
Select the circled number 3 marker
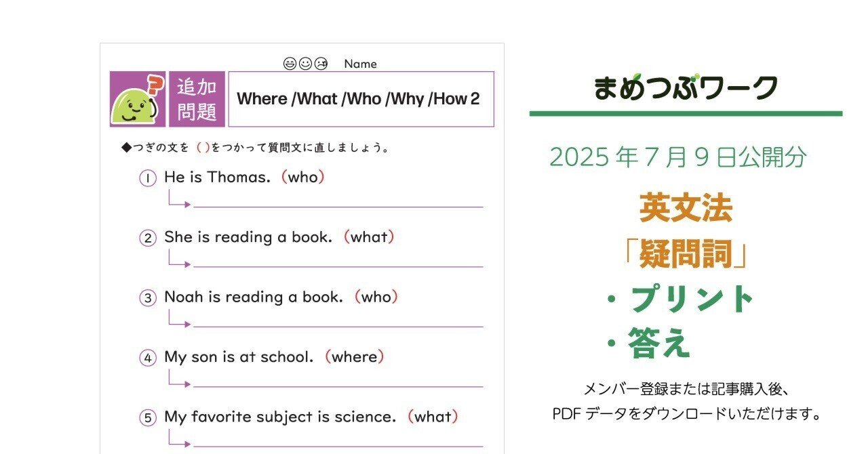[148, 298]
